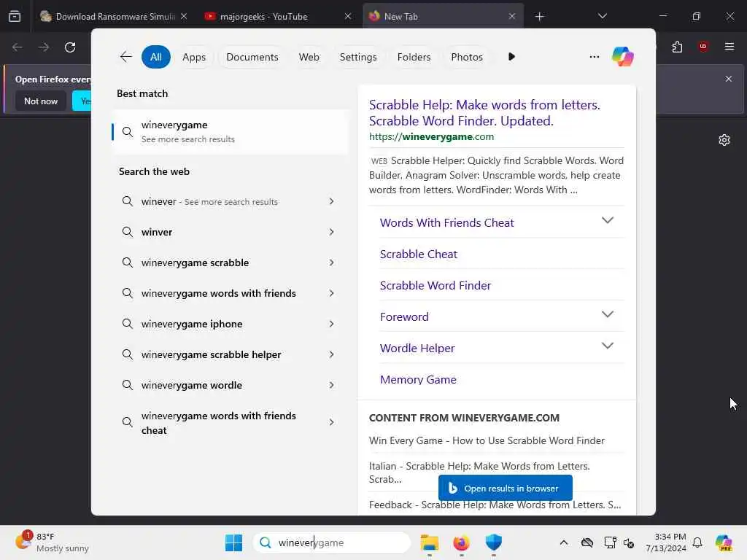List all tabs dropdown arrow
This screenshot has width=747, height=560.
(x=602, y=16)
